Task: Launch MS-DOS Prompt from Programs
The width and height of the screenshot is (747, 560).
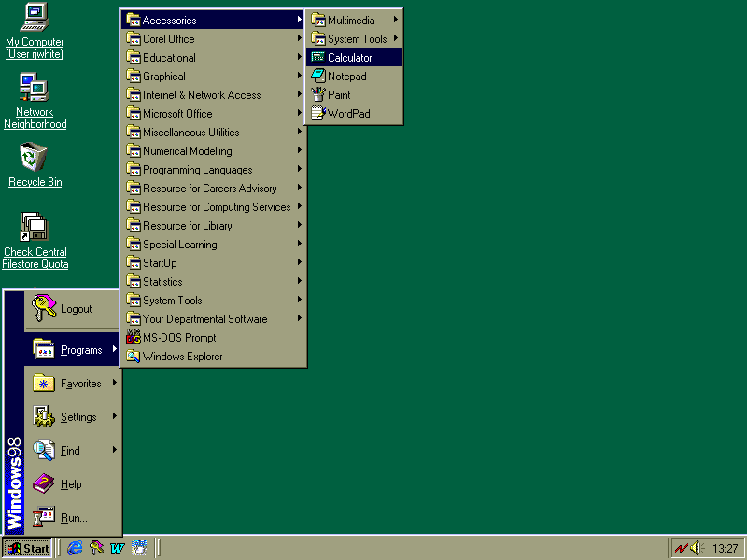Action: pyautogui.click(x=214, y=338)
